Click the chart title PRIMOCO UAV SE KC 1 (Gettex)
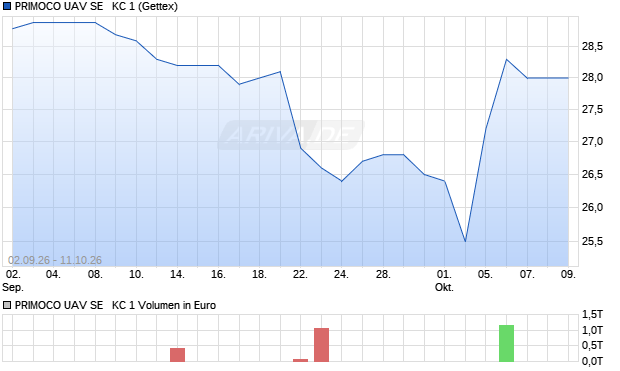 (x=96, y=6)
